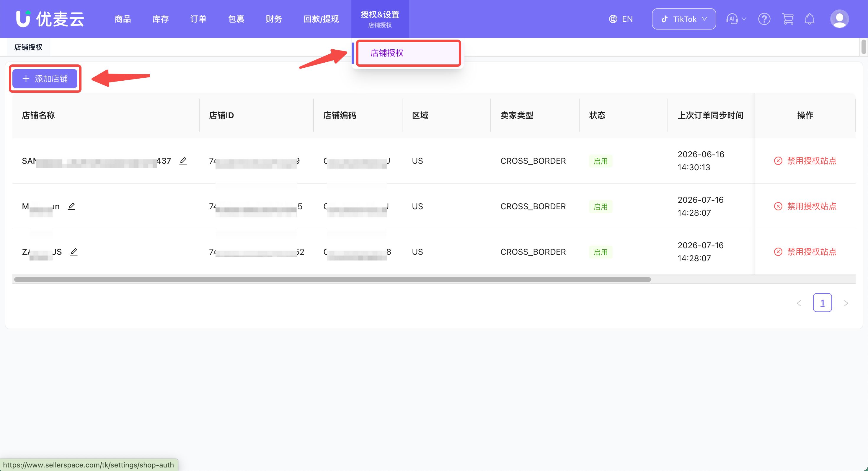Click the 添加店铺 button

[x=45, y=79]
